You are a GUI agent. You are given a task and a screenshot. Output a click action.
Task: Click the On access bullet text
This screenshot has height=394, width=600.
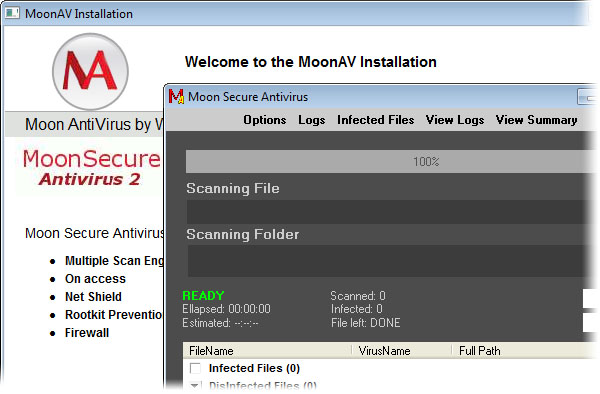(95, 279)
